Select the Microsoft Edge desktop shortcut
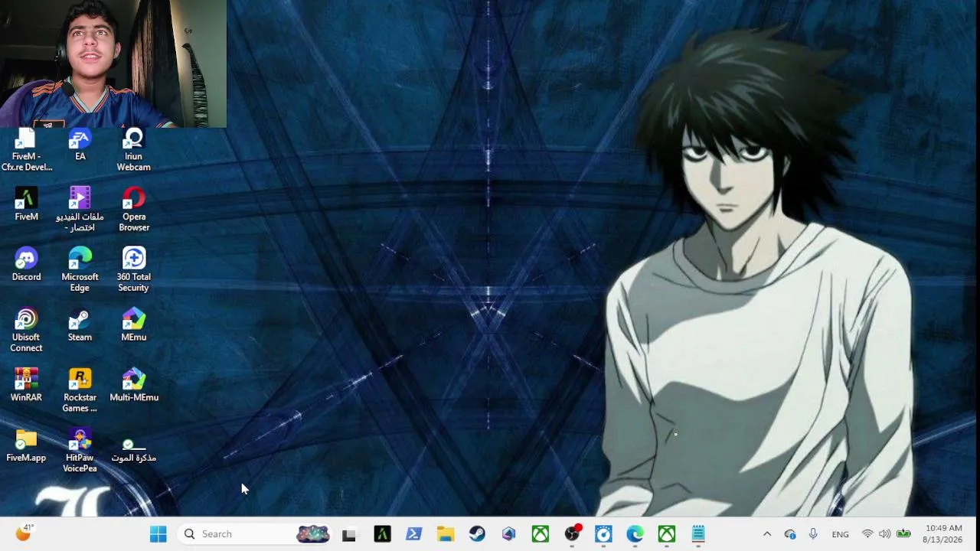980x551 pixels. click(x=80, y=270)
